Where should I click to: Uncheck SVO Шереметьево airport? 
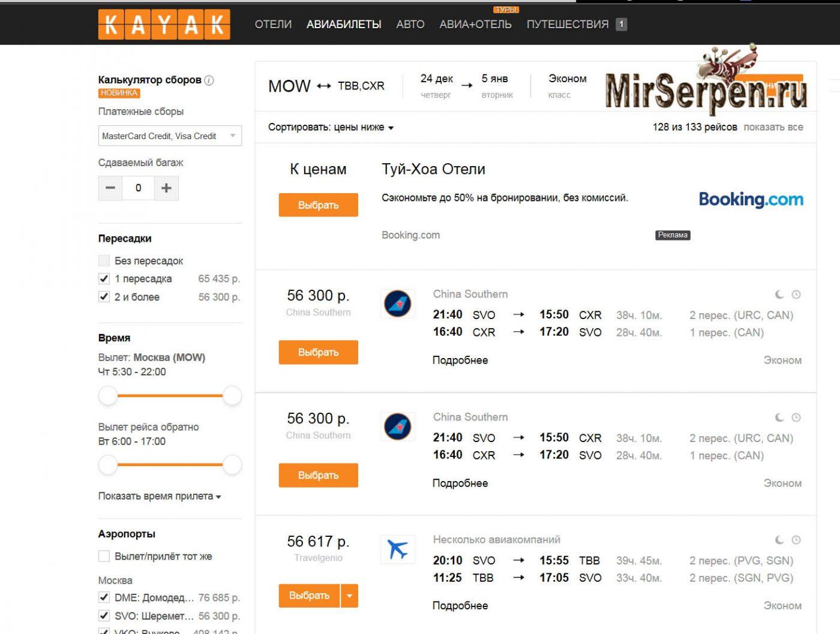point(104,616)
